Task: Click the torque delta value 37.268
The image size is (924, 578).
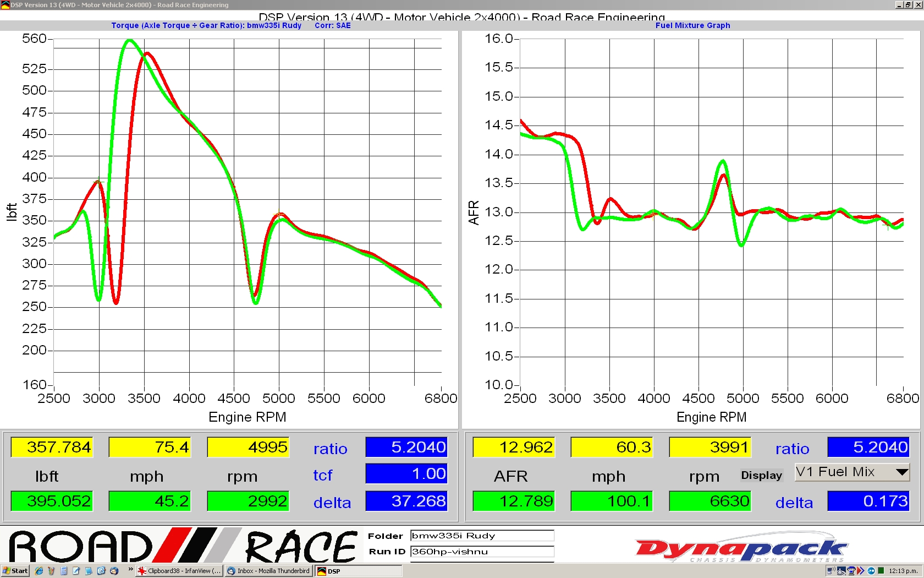Action: point(406,501)
